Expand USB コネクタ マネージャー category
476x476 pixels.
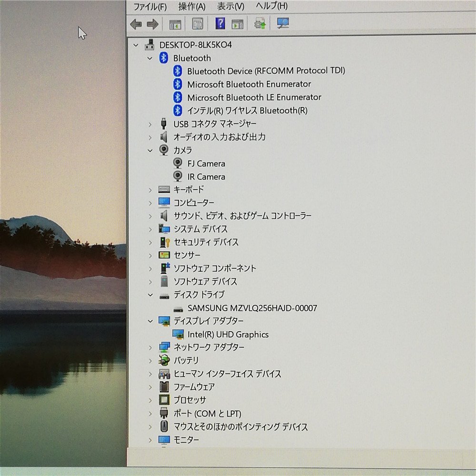(x=150, y=124)
